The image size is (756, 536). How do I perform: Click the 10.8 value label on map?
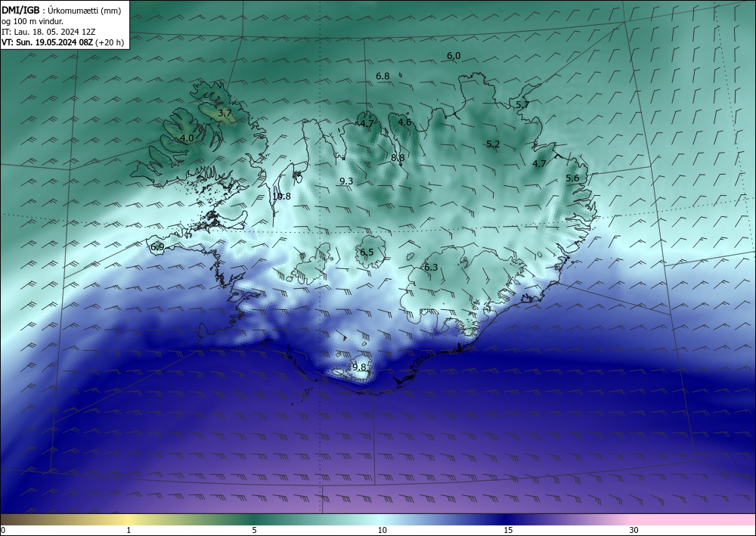[x=281, y=196]
